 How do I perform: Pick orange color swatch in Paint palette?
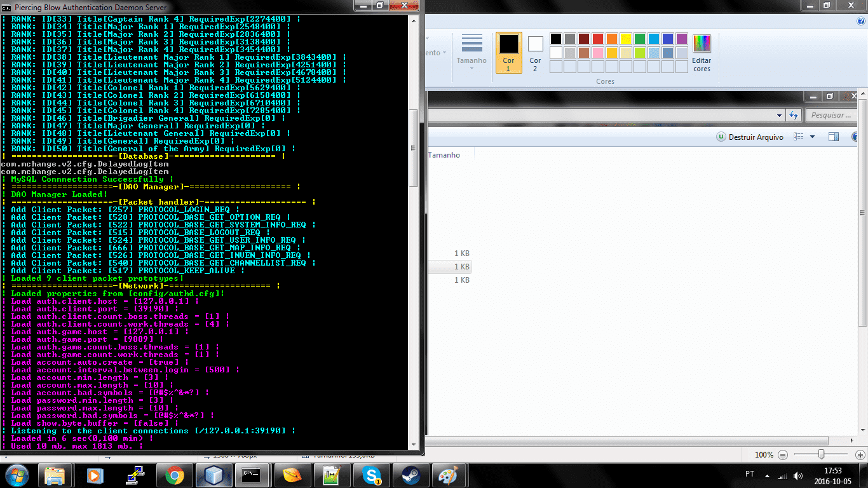pos(612,39)
